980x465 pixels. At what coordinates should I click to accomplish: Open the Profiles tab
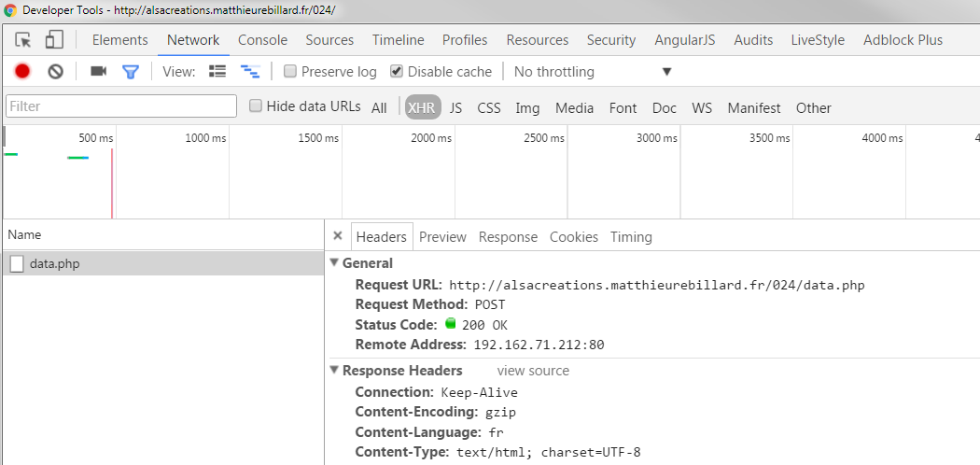[x=465, y=40]
